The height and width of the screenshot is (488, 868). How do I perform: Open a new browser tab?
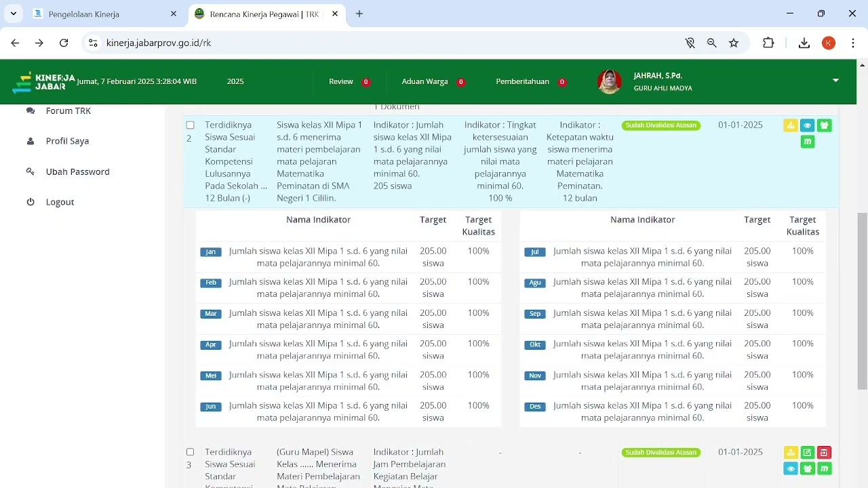pos(359,14)
